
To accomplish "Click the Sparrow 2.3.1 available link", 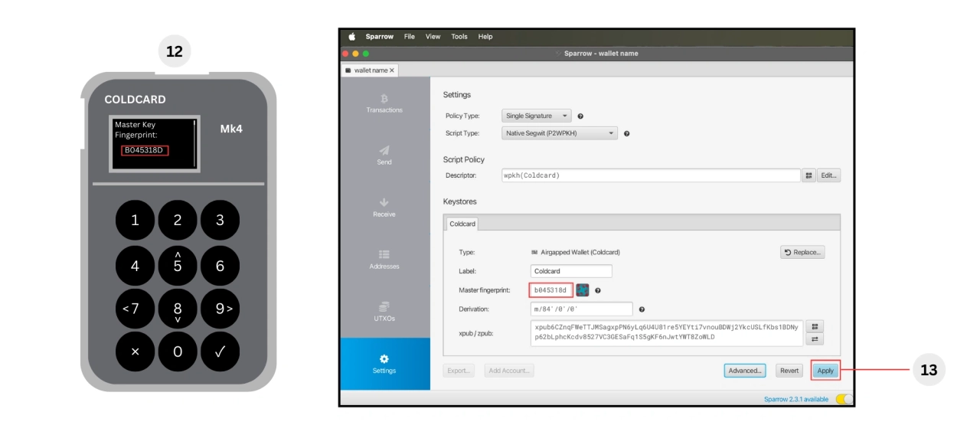I will pos(796,400).
